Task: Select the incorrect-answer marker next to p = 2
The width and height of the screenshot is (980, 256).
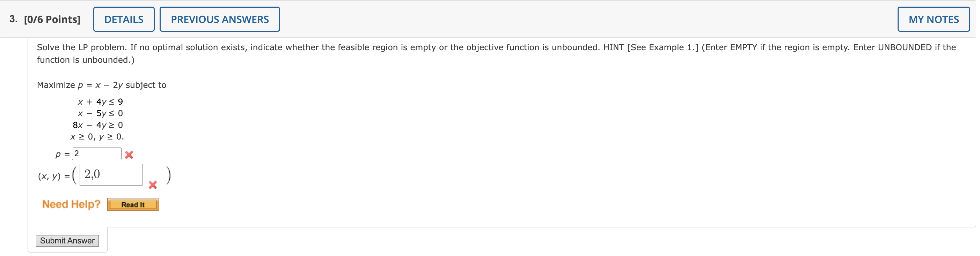Action: [x=129, y=154]
